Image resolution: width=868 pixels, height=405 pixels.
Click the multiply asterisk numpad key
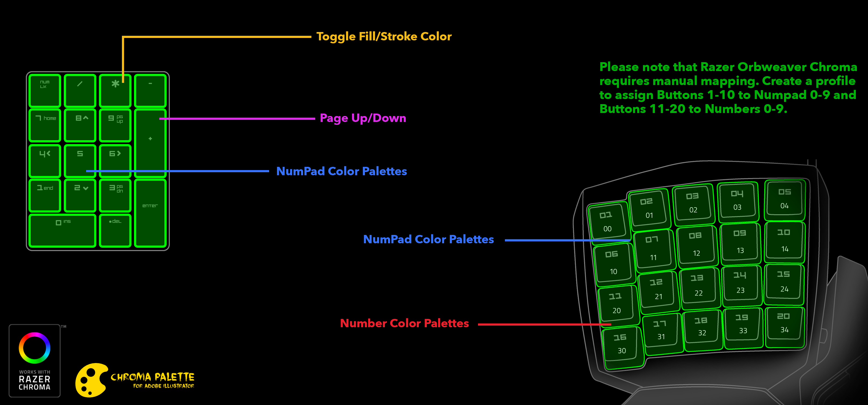pyautogui.click(x=115, y=90)
